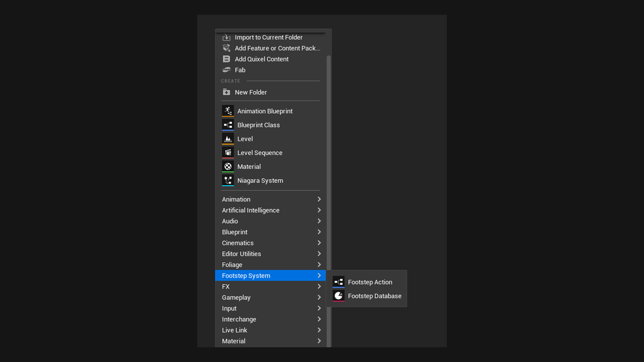Click the Level asset icon

click(228, 139)
